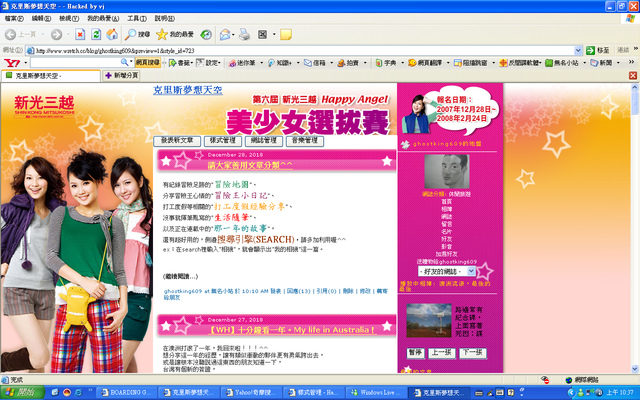Open the 搜尋 search magnifier
This screenshot has height=400, width=640.
tap(138, 35)
